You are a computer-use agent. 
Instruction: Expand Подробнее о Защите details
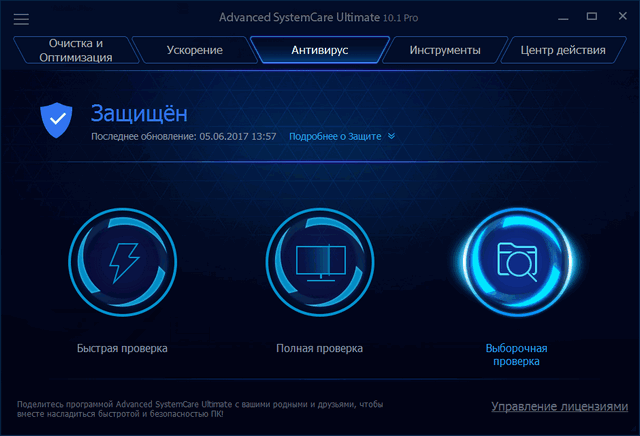click(335, 136)
